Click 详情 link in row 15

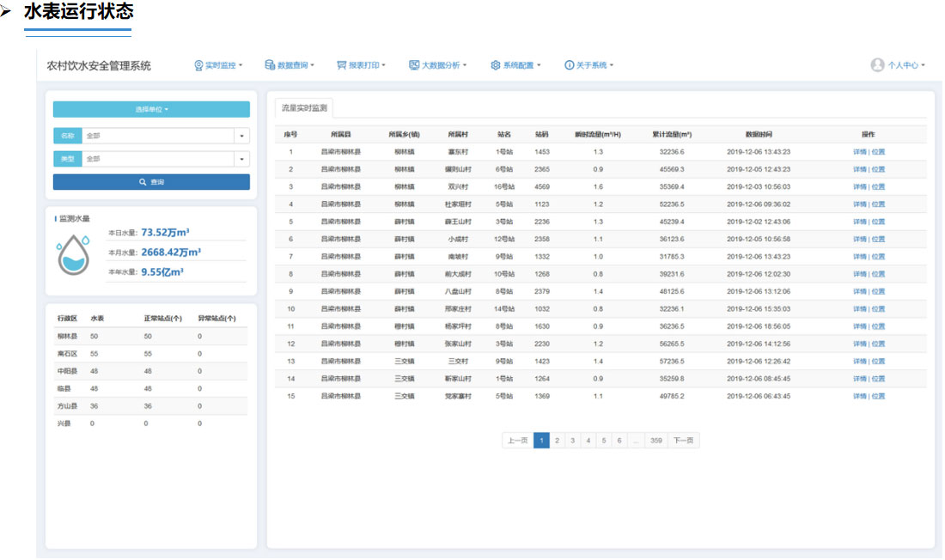859,397
